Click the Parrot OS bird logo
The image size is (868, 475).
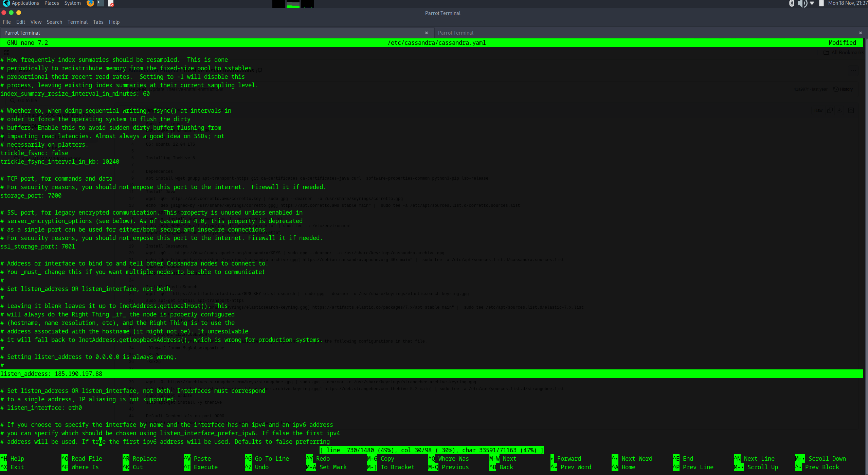pyautogui.click(x=6, y=3)
